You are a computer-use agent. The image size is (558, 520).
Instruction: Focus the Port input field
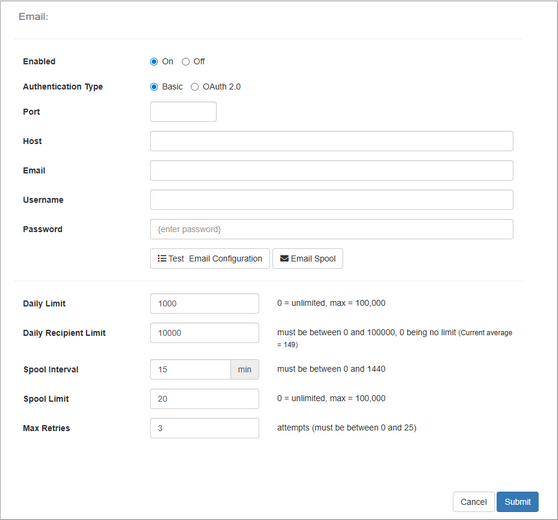pos(183,112)
